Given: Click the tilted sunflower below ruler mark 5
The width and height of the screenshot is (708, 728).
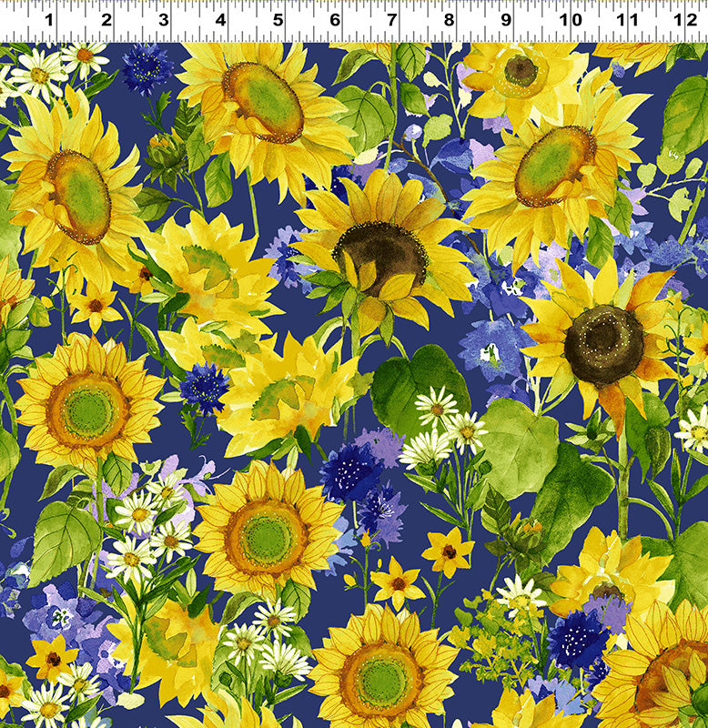Looking at the screenshot, I should (x=262, y=100).
